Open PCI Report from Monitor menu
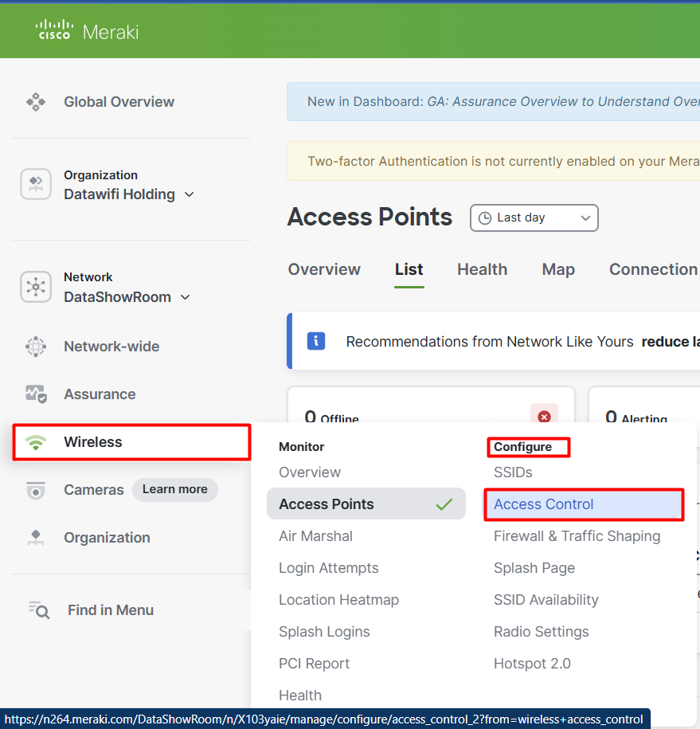 pos(314,664)
